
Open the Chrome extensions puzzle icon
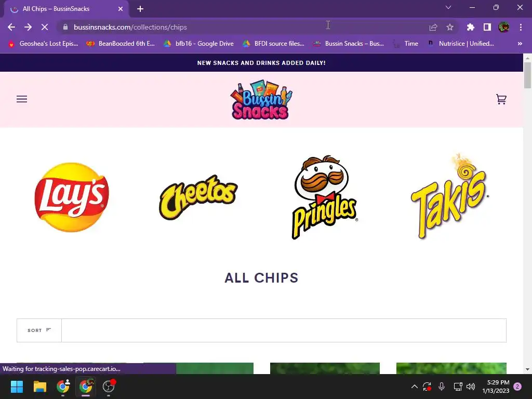470,27
